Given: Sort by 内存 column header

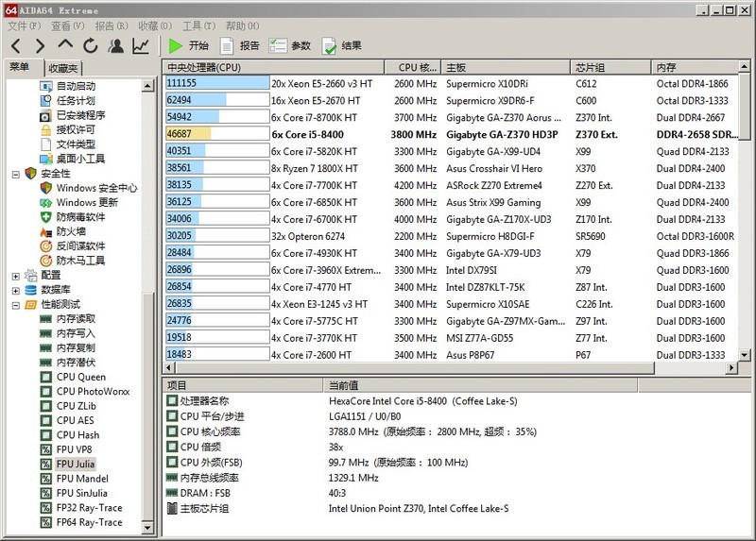Looking at the screenshot, I should tap(695, 67).
